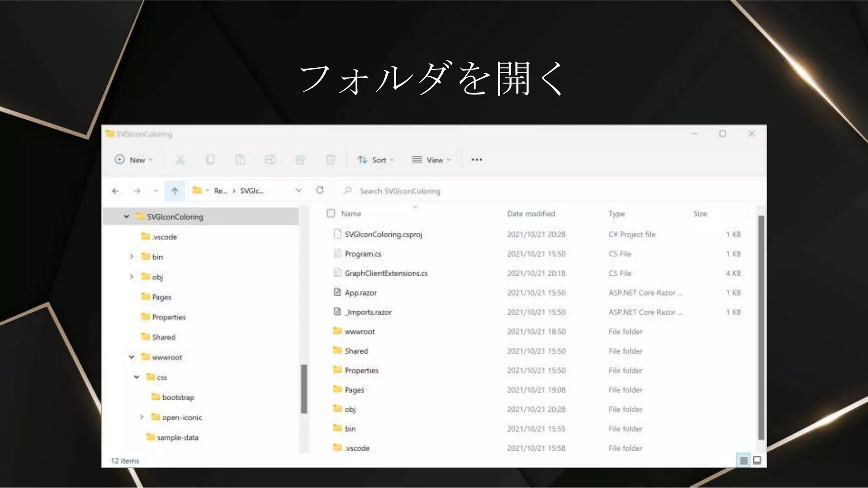This screenshot has width=868, height=488.
Task: Click the Delete trash icon
Action: [x=331, y=160]
